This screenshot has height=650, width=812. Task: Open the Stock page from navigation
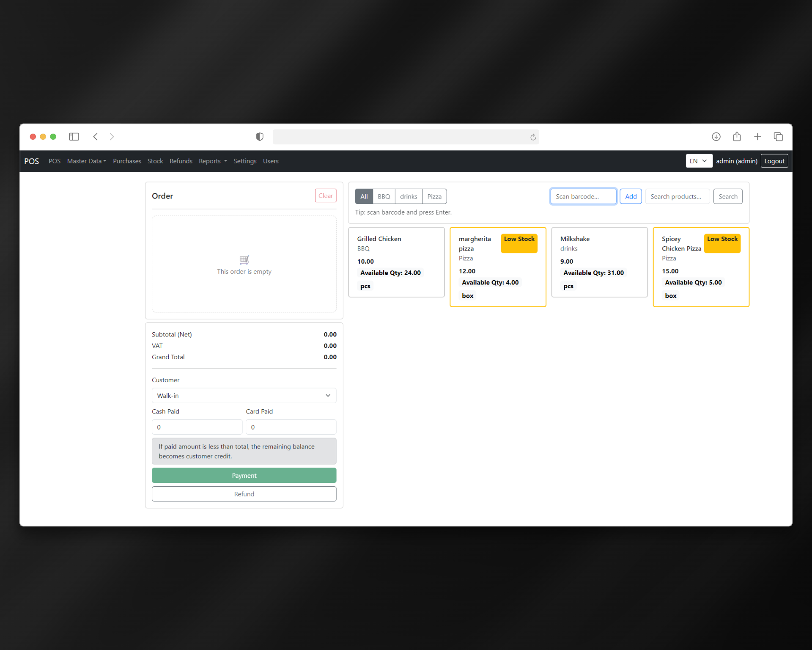click(155, 161)
